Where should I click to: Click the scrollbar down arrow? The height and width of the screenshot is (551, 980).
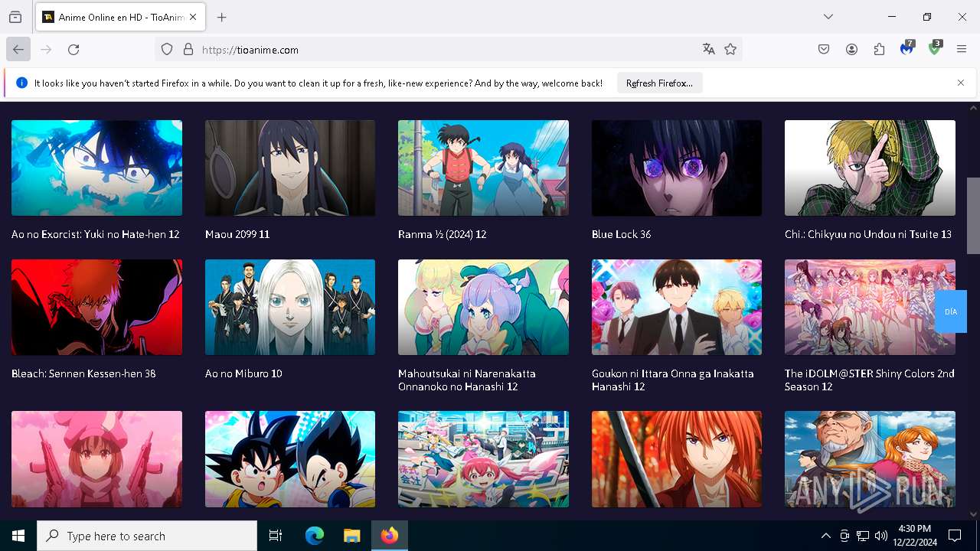coord(973,514)
